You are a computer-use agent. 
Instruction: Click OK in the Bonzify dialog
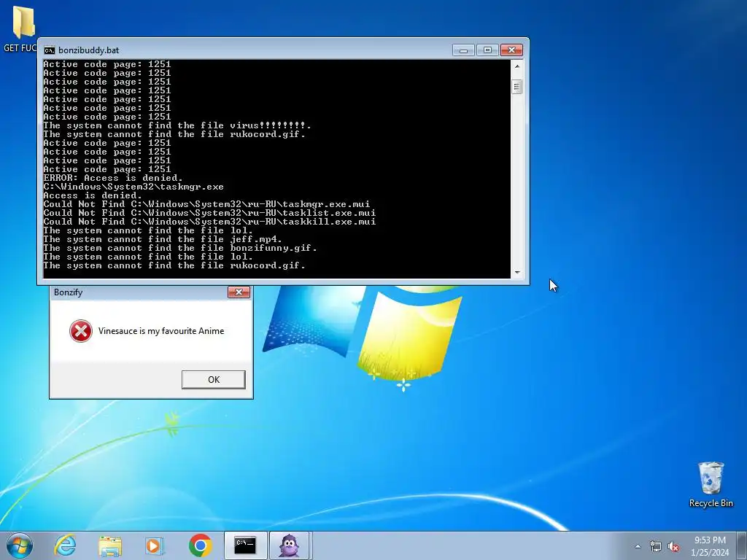click(x=214, y=379)
